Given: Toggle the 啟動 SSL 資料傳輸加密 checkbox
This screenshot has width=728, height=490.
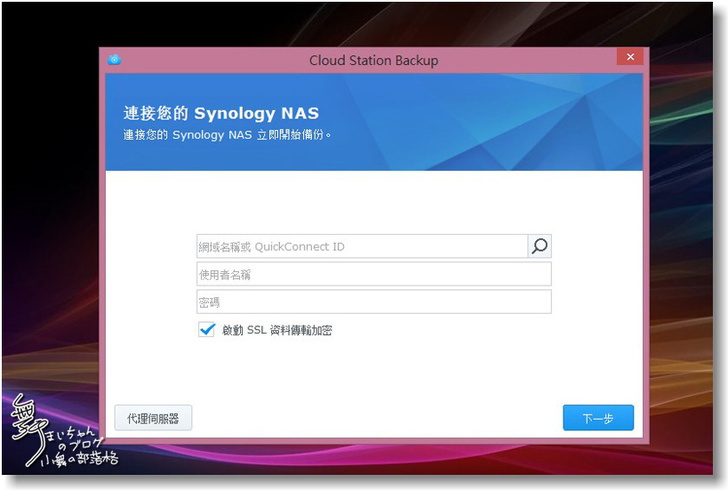Looking at the screenshot, I should tap(207, 330).
